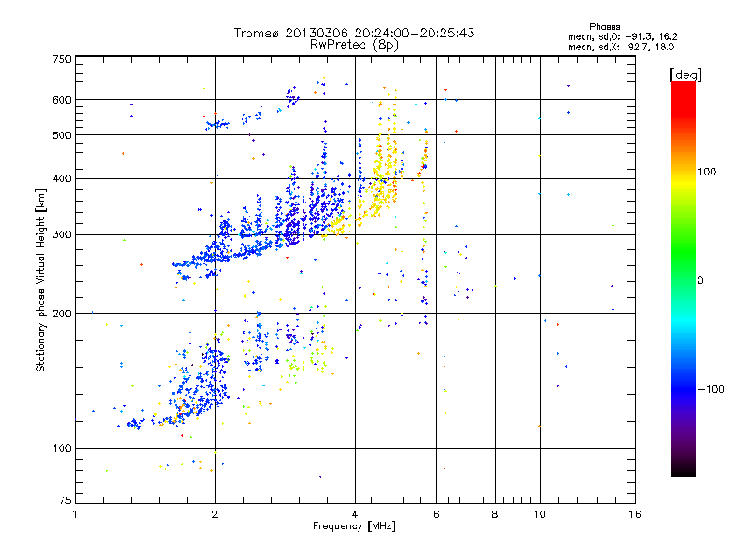Click the y-axis tick label '500'
The height and width of the screenshot is (560, 747).
click(62, 135)
